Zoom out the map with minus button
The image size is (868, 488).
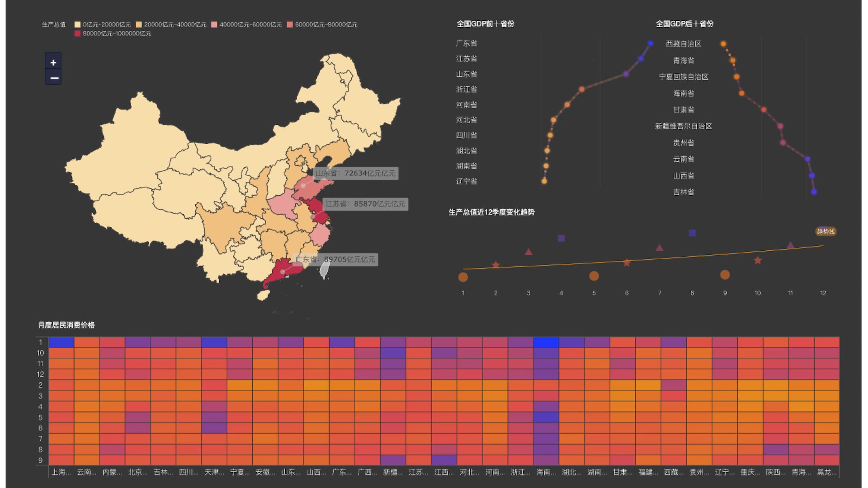click(53, 78)
